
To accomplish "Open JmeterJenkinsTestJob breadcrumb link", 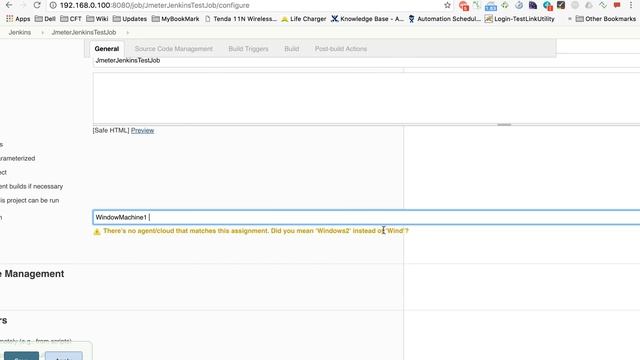I will (x=84, y=32).
